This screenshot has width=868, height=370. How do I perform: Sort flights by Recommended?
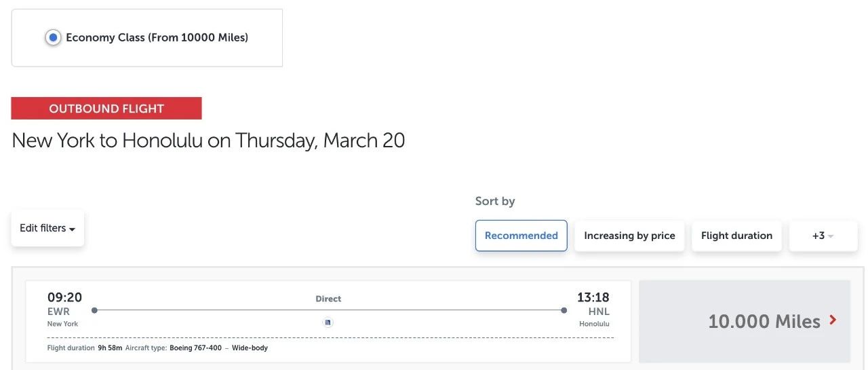(x=521, y=236)
